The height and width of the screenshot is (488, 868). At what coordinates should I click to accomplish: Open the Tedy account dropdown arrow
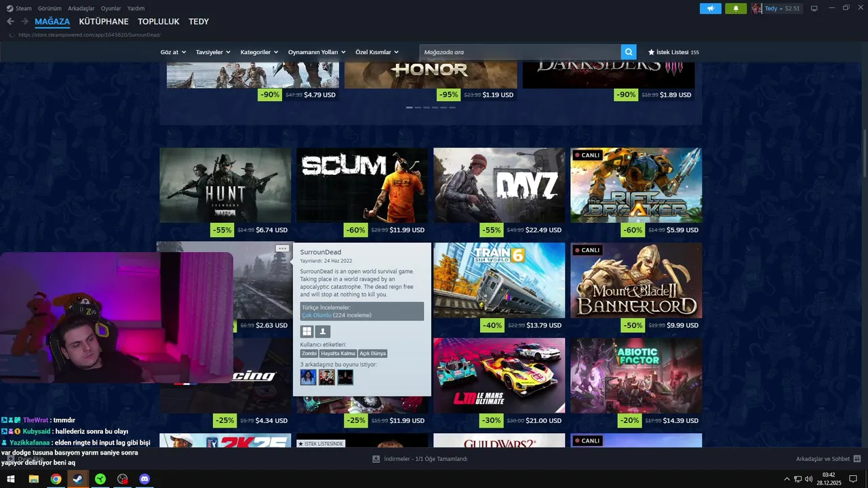point(781,8)
